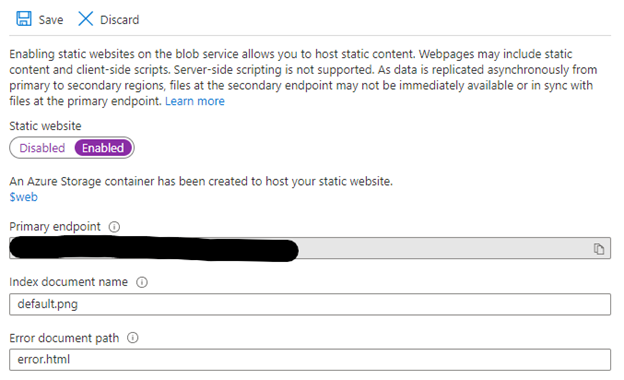
Task: Switch Static website to Disabled
Action: click(42, 148)
